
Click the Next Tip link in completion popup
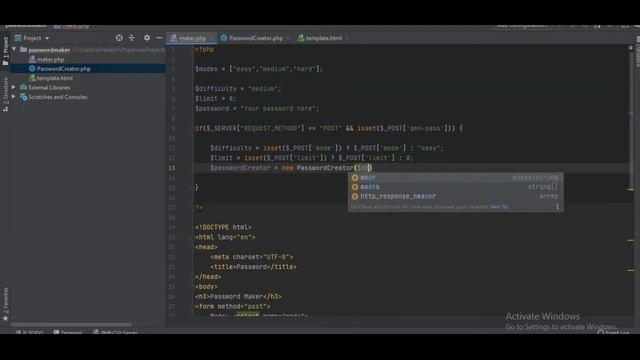click(x=499, y=207)
